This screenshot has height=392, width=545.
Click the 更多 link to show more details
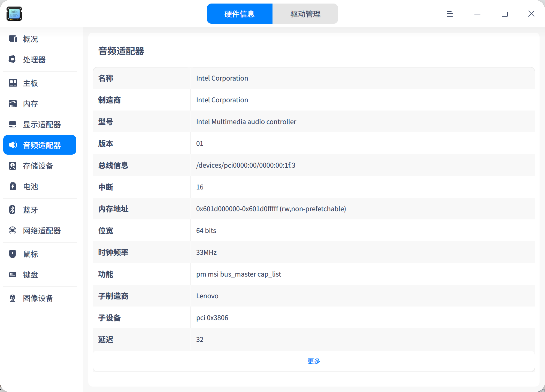(313, 361)
